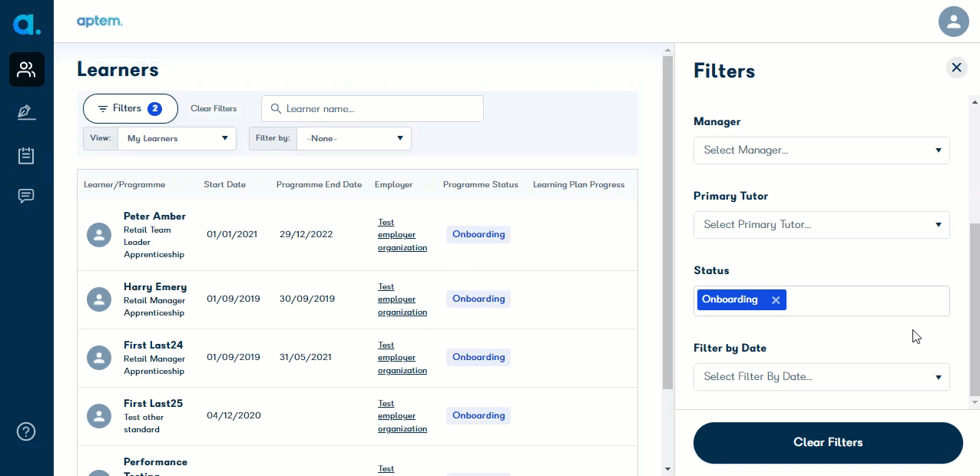The width and height of the screenshot is (980, 476).
Task: Expand the Select Filter By Date dropdown
Action: (x=822, y=377)
